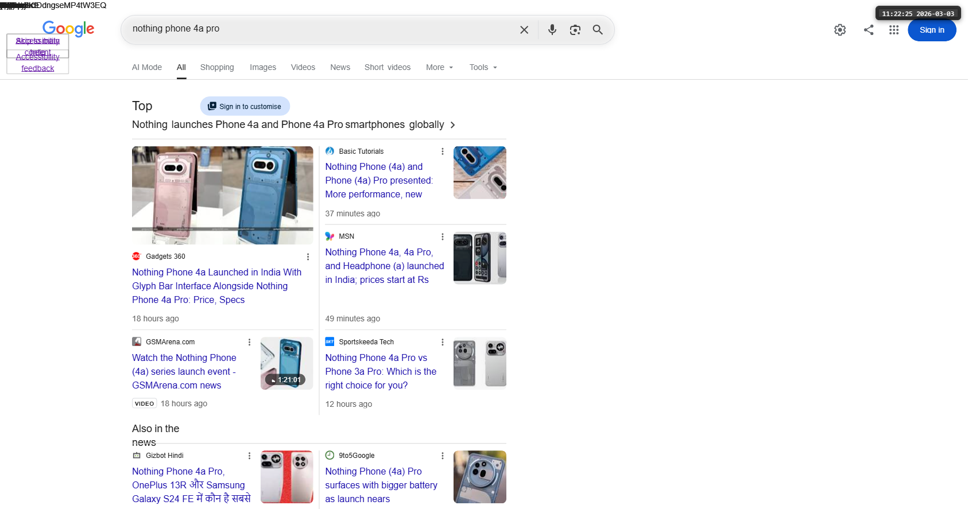Switch to the Short videos tab
This screenshot has height=509, width=980.
point(388,68)
